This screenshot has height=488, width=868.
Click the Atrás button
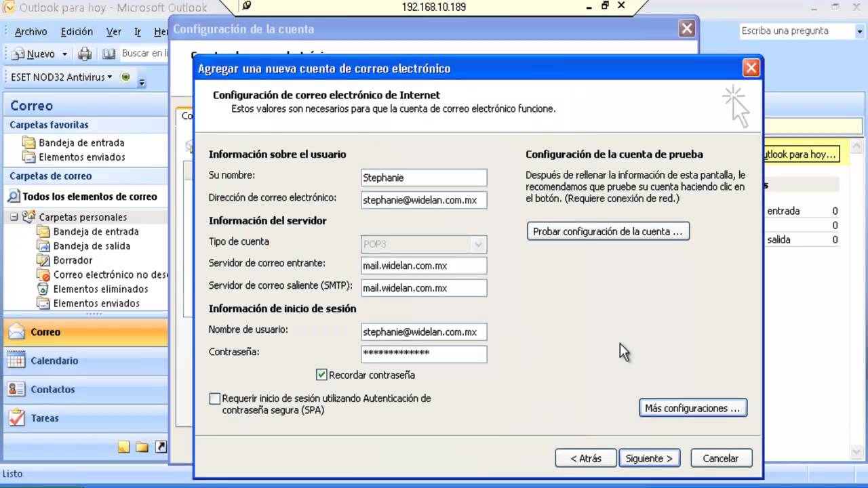586,458
